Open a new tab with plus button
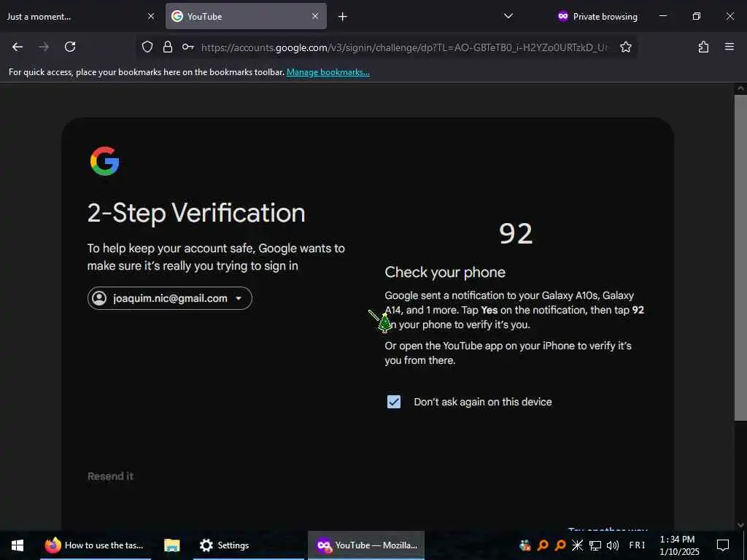Viewport: 747px width, 560px height. [343, 17]
